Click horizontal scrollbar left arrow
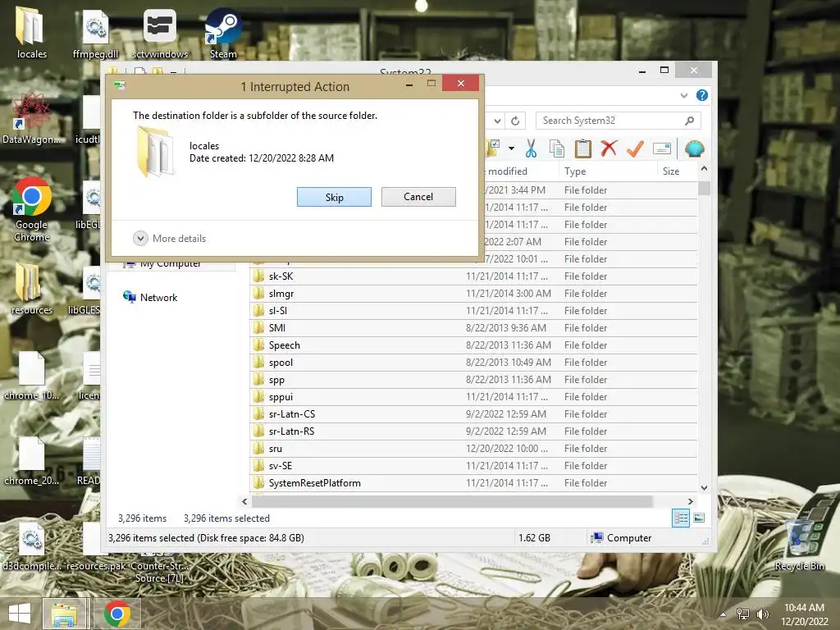The width and height of the screenshot is (840, 630). (244, 501)
